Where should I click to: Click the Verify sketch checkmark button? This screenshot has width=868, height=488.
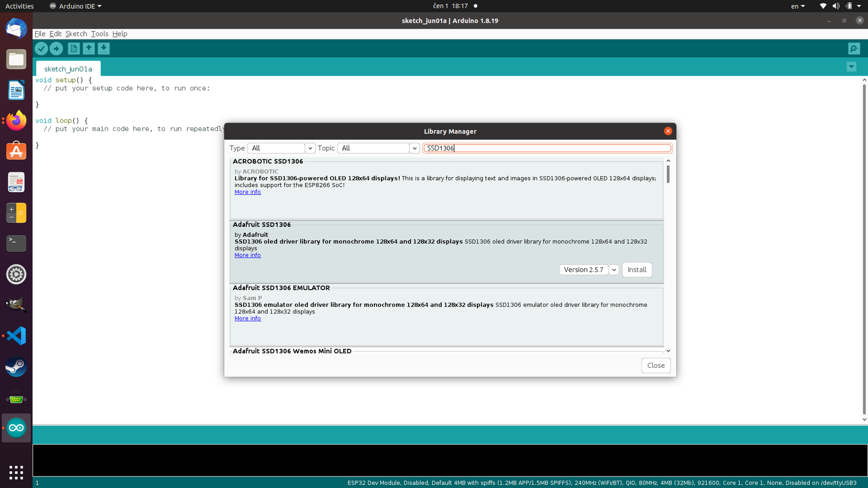(41, 49)
